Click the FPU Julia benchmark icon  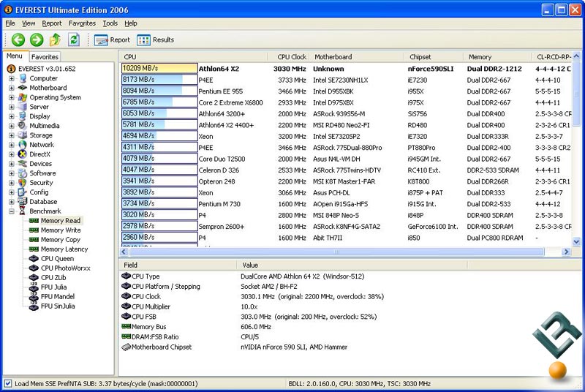(34, 287)
